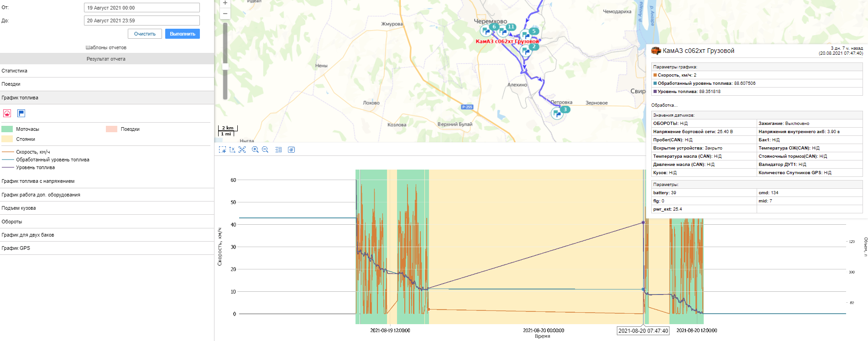868x341 pixels.
Task: Click the X-axis zoom tool icon
Action: tap(232, 150)
